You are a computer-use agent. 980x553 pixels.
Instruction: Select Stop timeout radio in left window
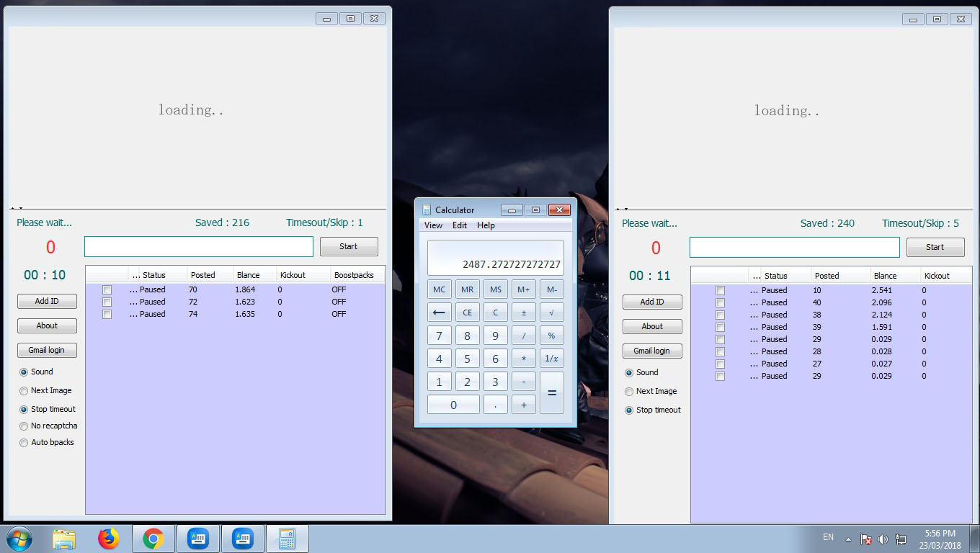[24, 409]
